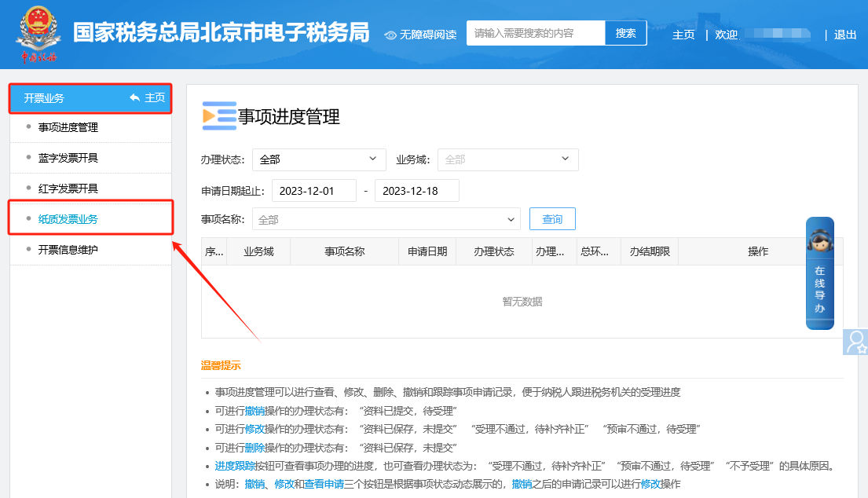
Task: Open the 业务域 dropdown
Action: tap(507, 159)
